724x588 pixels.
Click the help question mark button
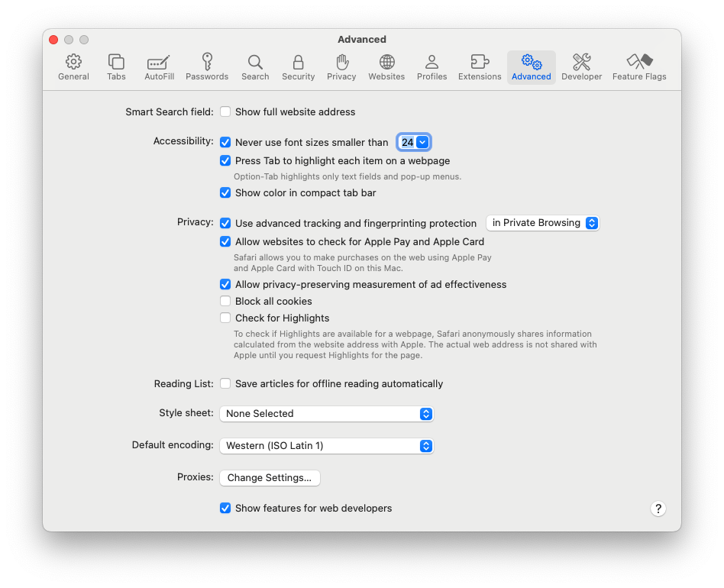(x=658, y=509)
